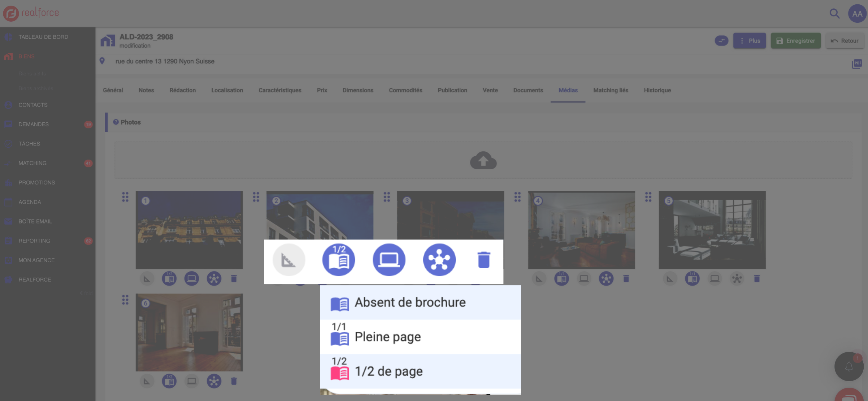Viewport: 868px width, 401px height.
Task: Delete photo 6 with trash icon
Action: 234,381
